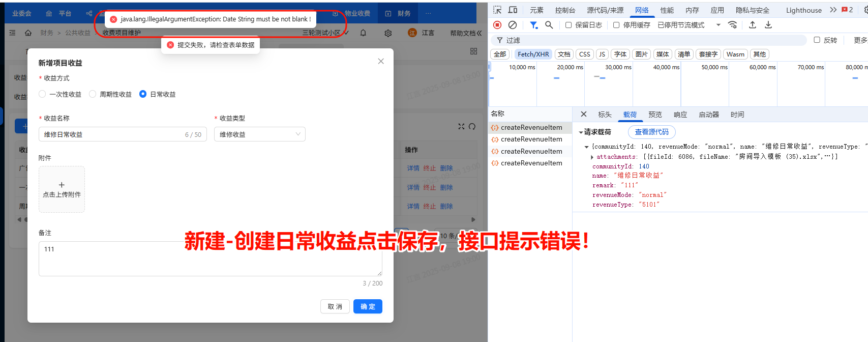Screen dimensions: 868x342
Task: Open DevTools error count badge
Action: [847, 10]
